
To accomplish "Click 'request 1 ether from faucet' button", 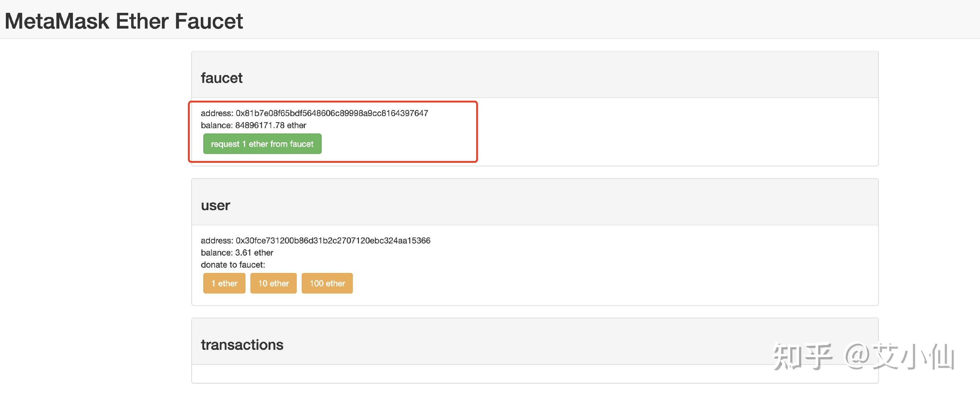I will (x=262, y=144).
